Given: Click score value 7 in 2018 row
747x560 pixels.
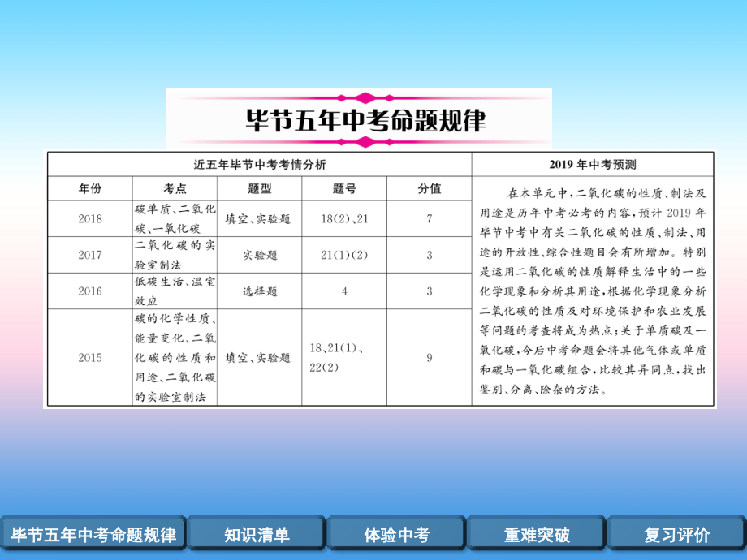Looking at the screenshot, I should click(x=430, y=218).
